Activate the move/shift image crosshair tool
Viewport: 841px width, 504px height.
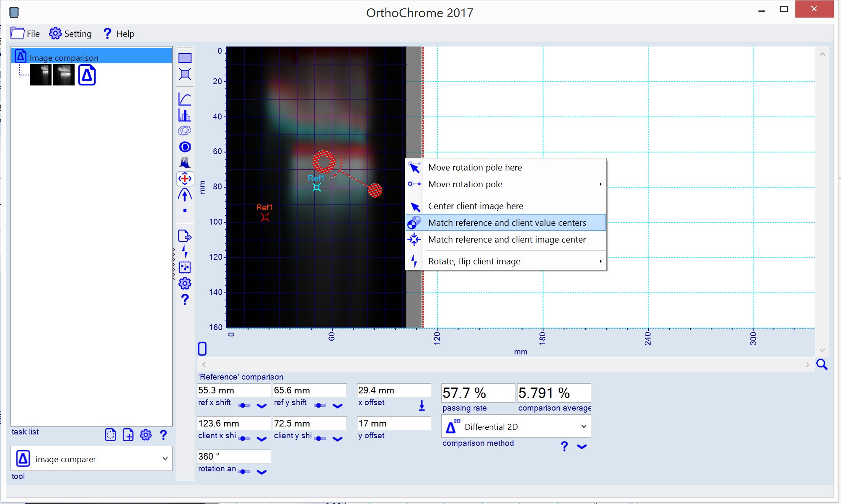[185, 179]
